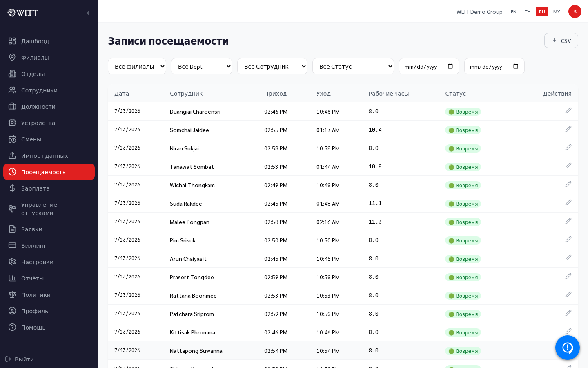Click the Устройства chip icon

click(12, 123)
